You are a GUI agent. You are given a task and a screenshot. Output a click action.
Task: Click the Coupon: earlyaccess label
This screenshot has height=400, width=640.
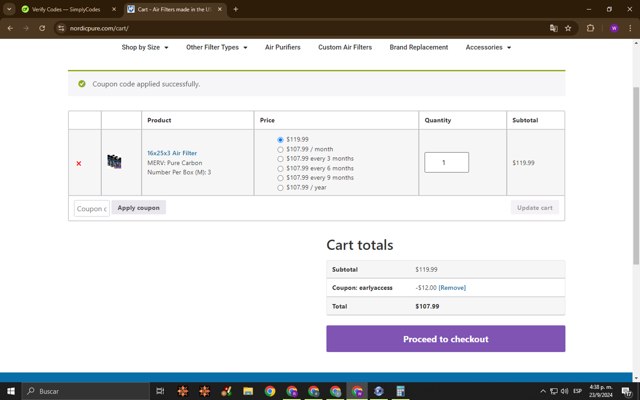coord(362,288)
